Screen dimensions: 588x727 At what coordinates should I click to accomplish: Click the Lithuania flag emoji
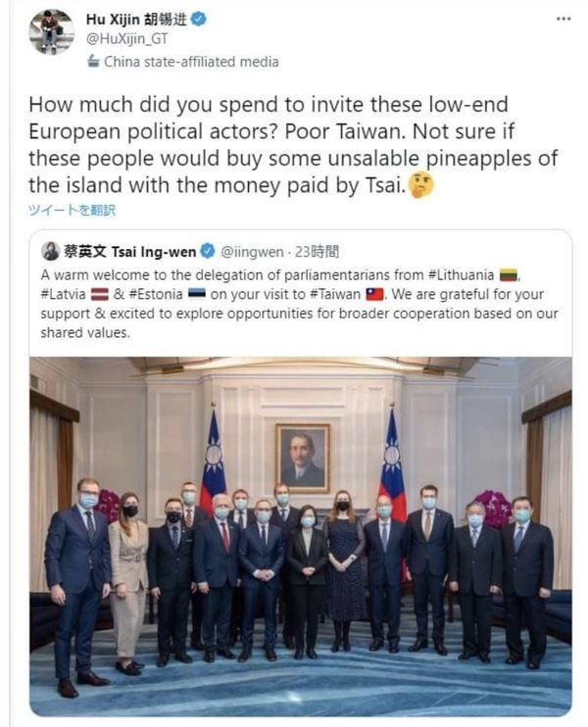(509, 275)
